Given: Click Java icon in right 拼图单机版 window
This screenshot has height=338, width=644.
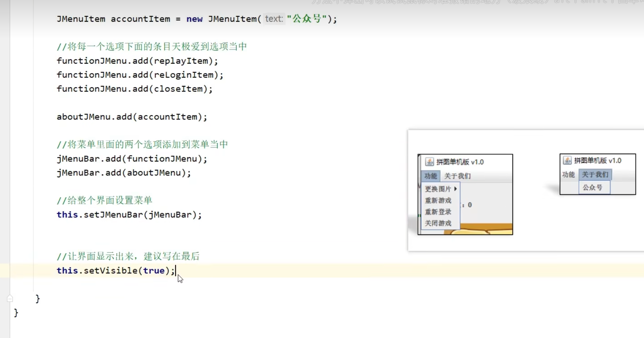Looking at the screenshot, I should [567, 160].
